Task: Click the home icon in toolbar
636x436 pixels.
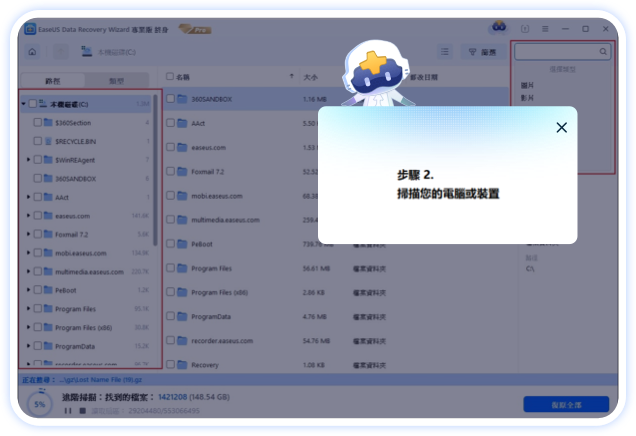Action: tap(33, 51)
